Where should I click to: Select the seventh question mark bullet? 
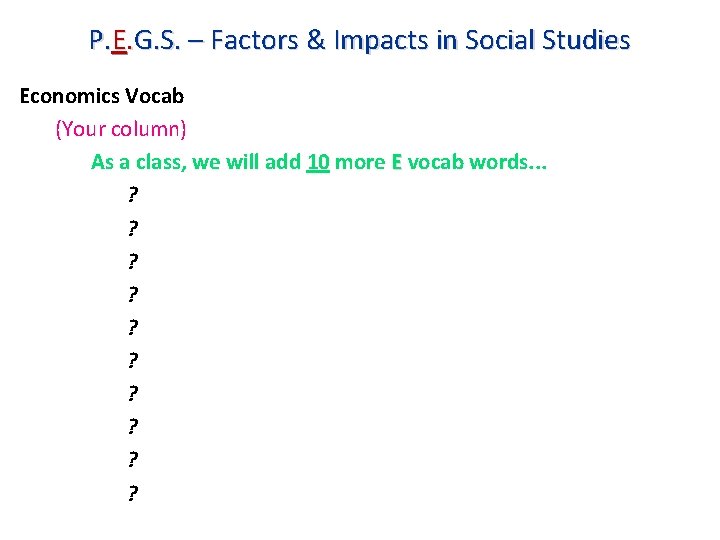tap(133, 393)
